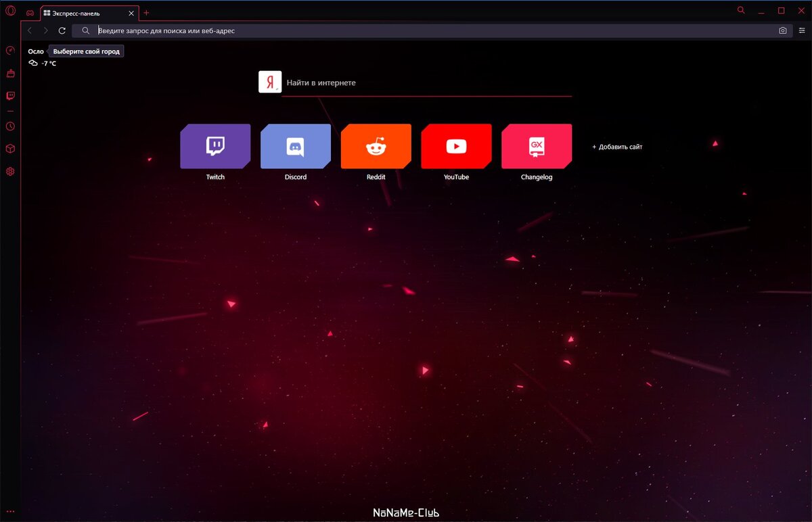Click the -7 °C temperature reading
This screenshot has height=522, width=812.
pos(49,64)
